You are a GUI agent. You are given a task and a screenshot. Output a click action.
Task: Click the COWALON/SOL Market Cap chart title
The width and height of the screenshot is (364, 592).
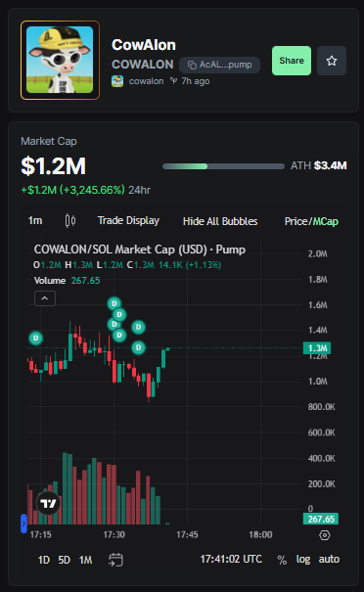pos(140,250)
